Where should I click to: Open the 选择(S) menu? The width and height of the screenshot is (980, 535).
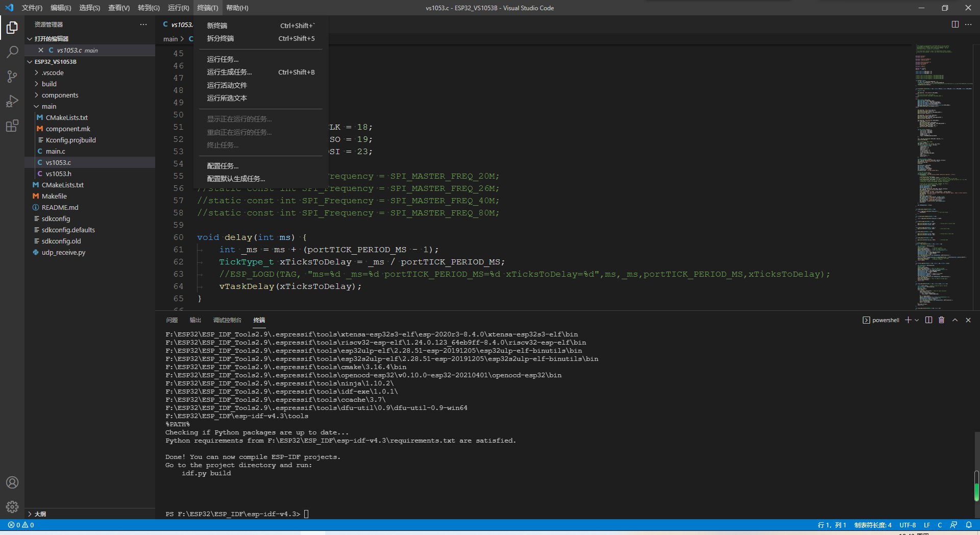[x=90, y=8]
